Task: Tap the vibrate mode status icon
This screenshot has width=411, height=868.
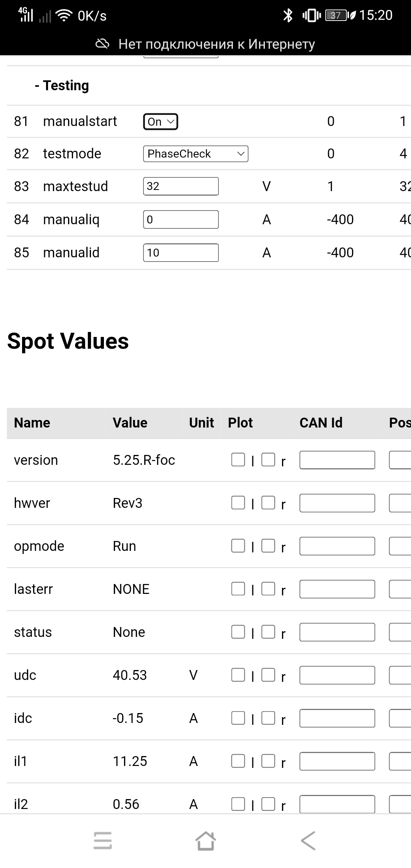Action: click(x=311, y=16)
